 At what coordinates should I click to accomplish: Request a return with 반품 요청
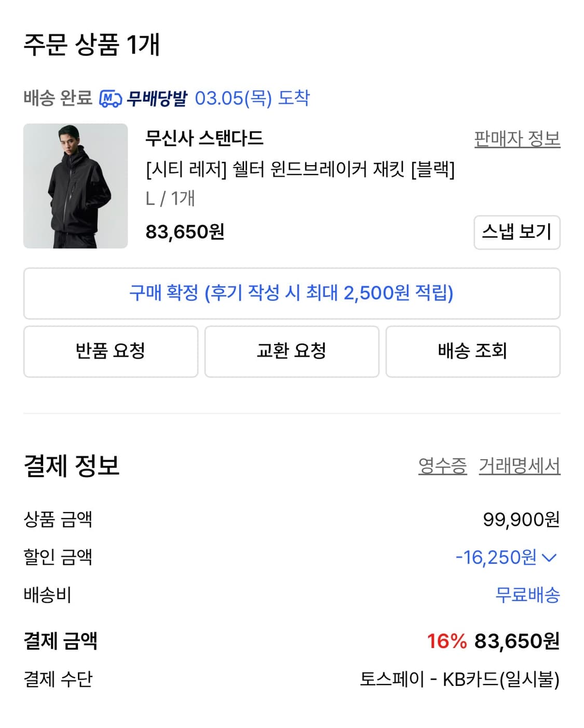[110, 352]
